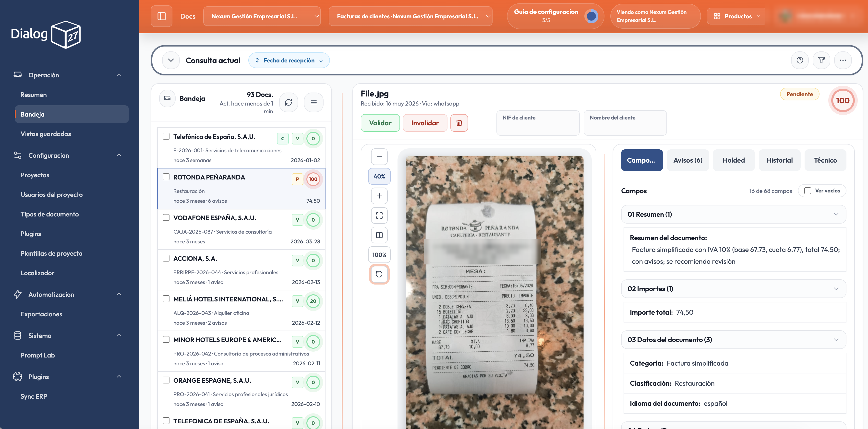Click the V badge on ACCIONA, S.A.

pyautogui.click(x=297, y=261)
